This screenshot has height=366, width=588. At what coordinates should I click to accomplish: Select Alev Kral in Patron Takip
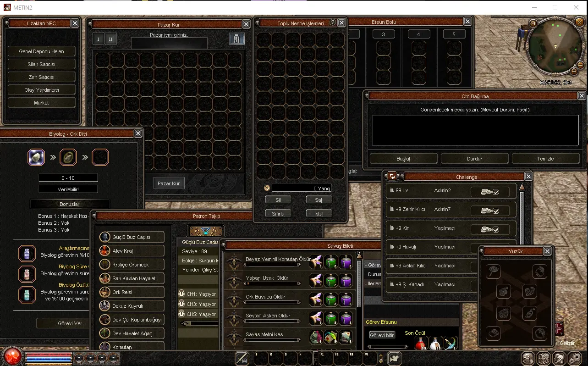pyautogui.click(x=132, y=251)
